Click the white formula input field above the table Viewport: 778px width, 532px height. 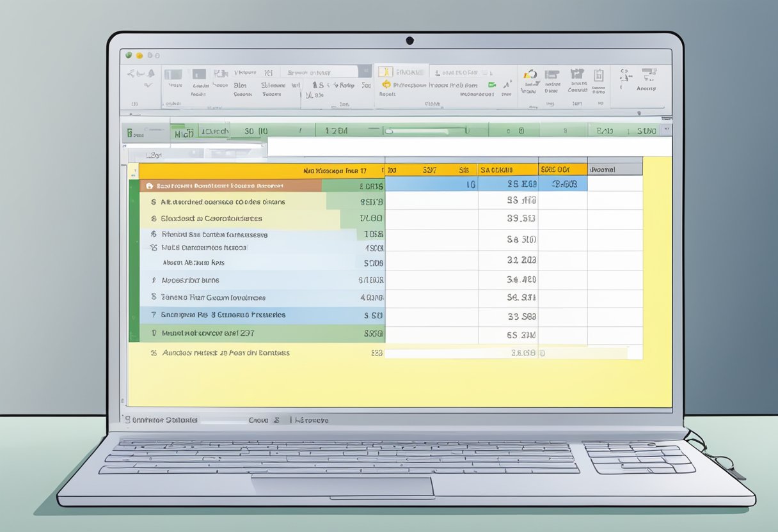pos(468,146)
